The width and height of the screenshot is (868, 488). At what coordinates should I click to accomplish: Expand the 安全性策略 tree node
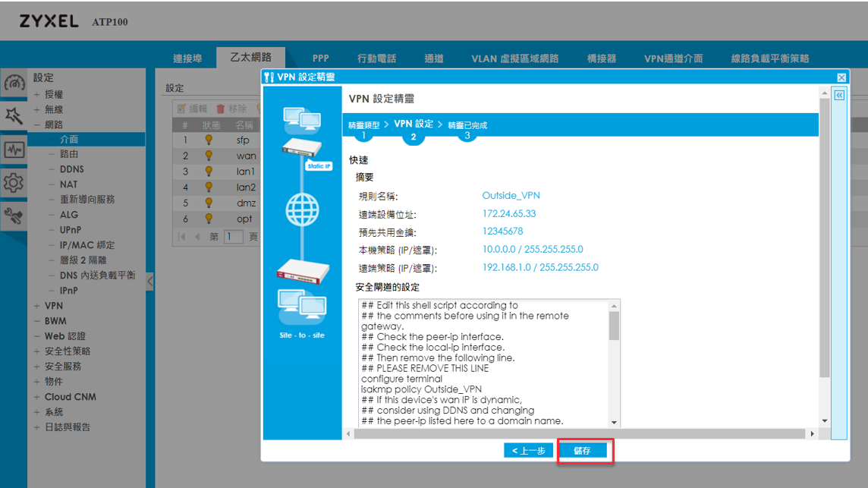(x=36, y=351)
